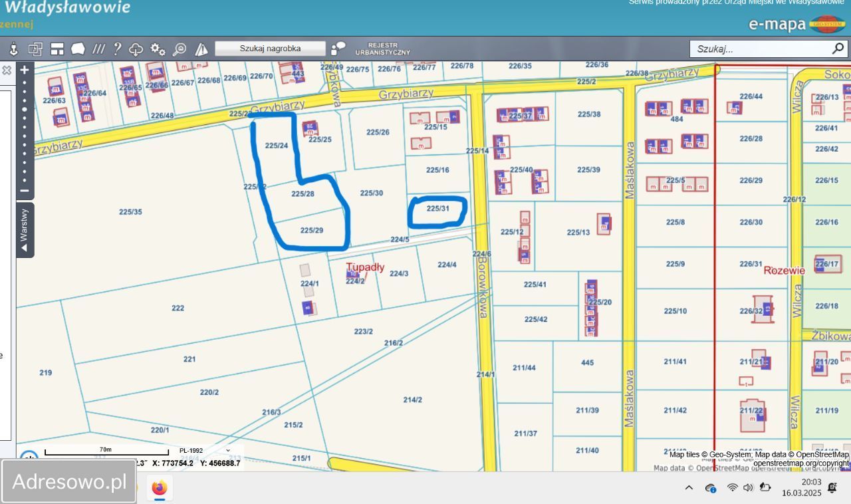Click the magnifier in the Szukaj box
The image size is (851, 504).
pyautogui.click(x=838, y=49)
